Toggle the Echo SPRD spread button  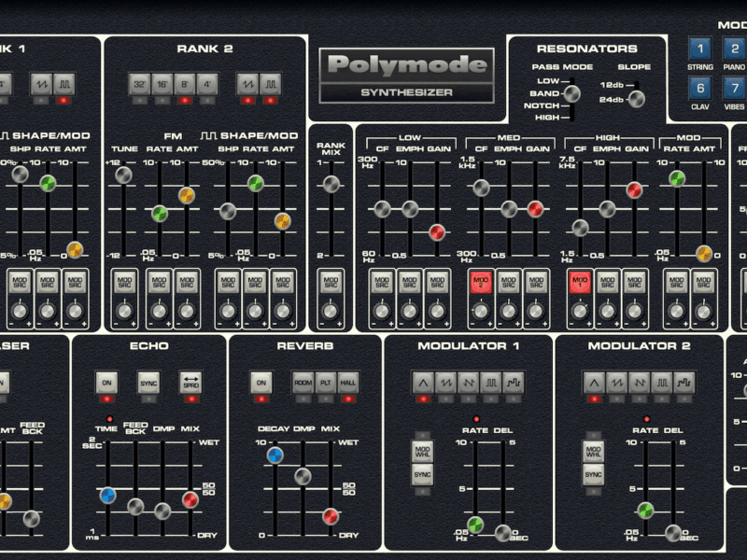tap(191, 383)
